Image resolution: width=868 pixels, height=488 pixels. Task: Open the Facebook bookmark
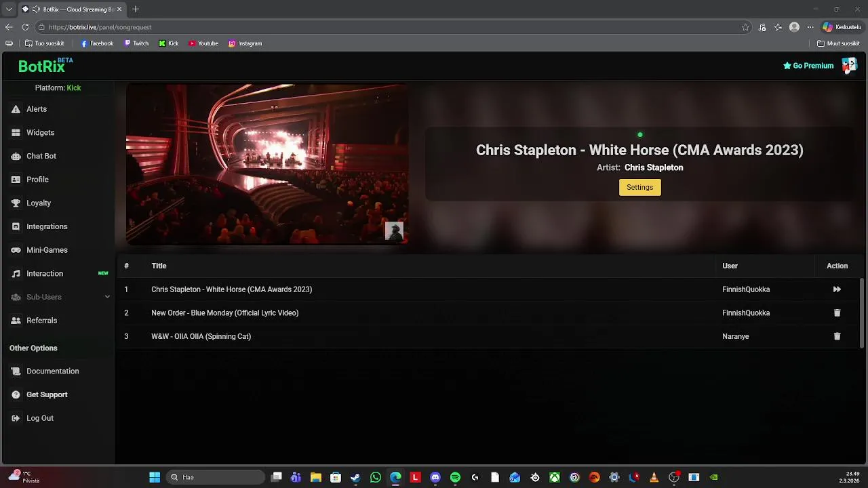[x=97, y=43]
